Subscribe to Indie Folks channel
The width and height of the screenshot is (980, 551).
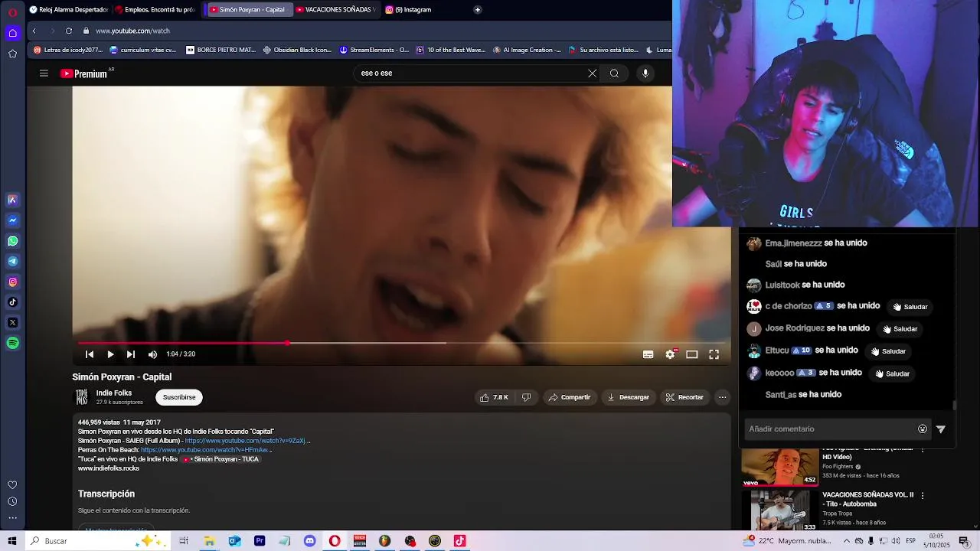[x=179, y=397]
